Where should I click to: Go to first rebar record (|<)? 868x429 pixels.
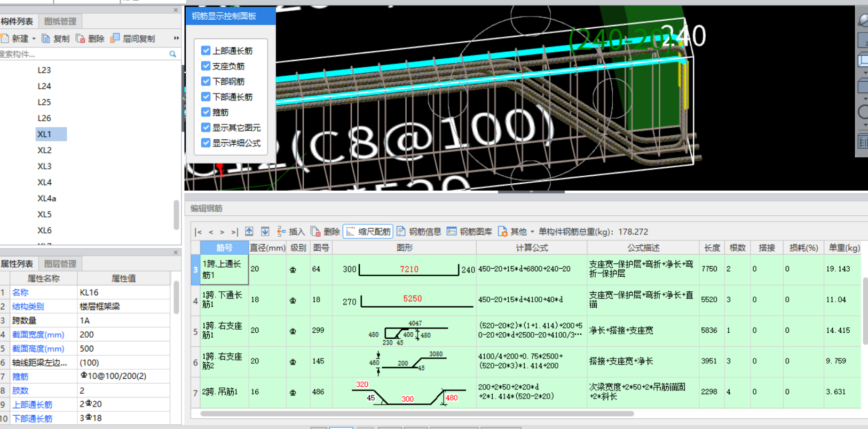point(199,232)
